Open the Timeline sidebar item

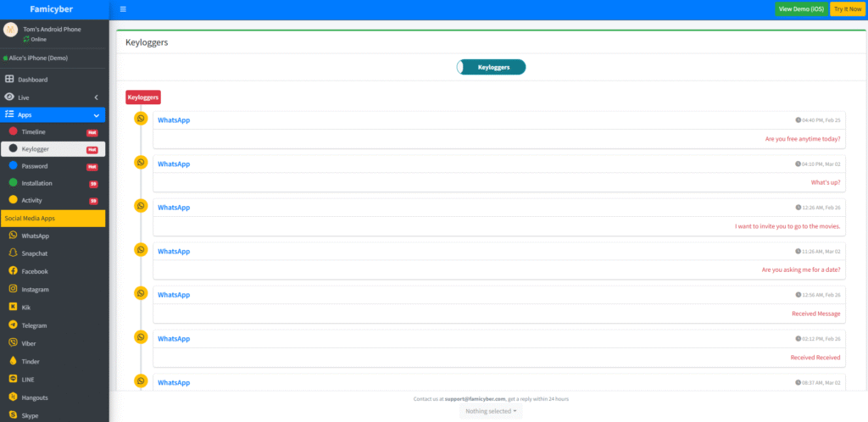pos(53,132)
